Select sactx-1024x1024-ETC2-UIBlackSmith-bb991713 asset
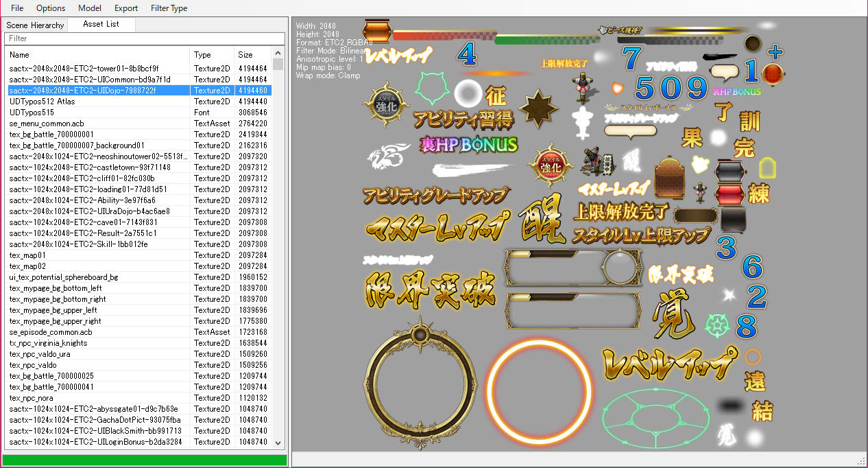The image size is (868, 468). (x=139, y=431)
